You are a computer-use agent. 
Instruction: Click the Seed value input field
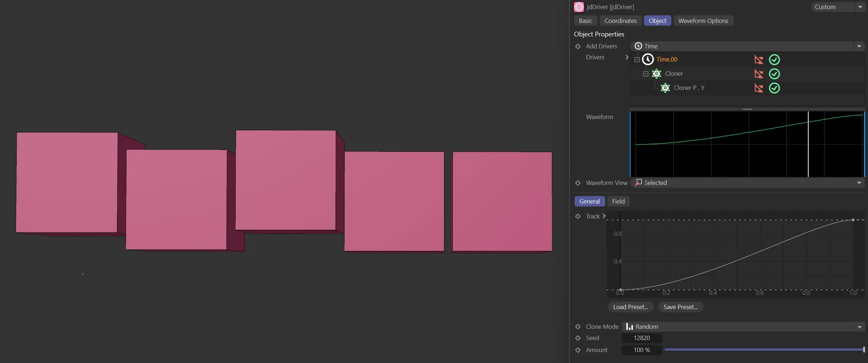click(x=641, y=338)
